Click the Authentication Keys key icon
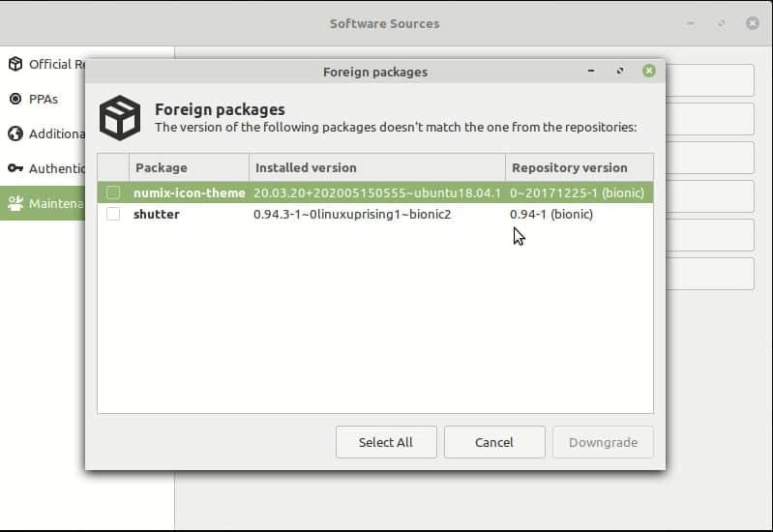 tap(15, 168)
